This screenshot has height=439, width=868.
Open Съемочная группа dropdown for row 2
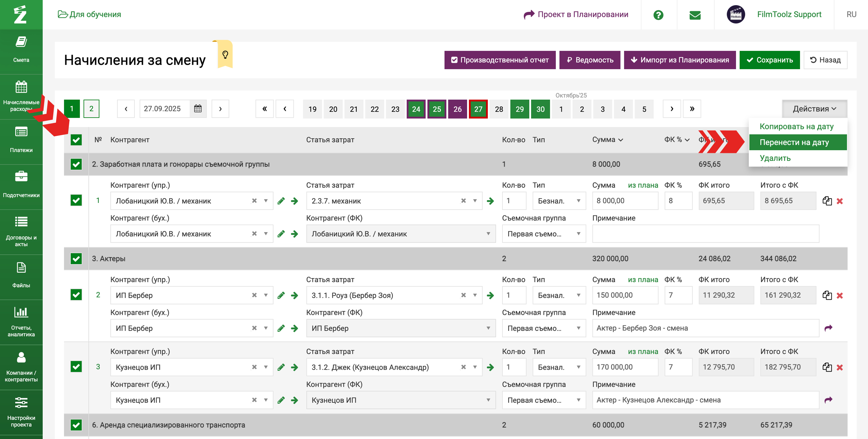click(544, 328)
